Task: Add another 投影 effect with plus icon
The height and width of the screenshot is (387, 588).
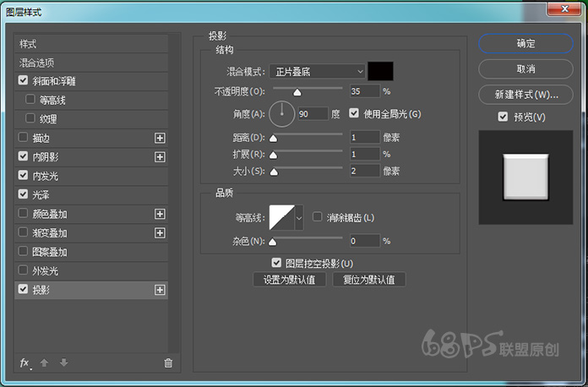Action: point(160,290)
